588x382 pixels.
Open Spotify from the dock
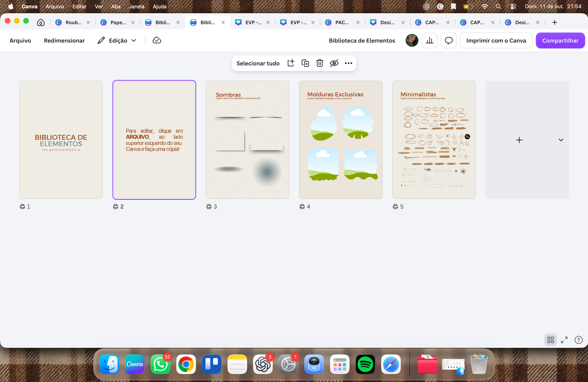coord(365,364)
